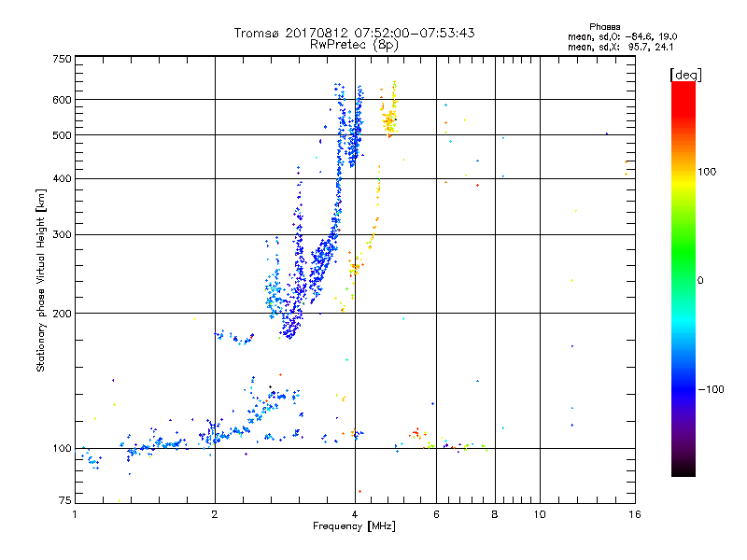
Task: Click the colorbar tick label "0"
Action: point(700,281)
